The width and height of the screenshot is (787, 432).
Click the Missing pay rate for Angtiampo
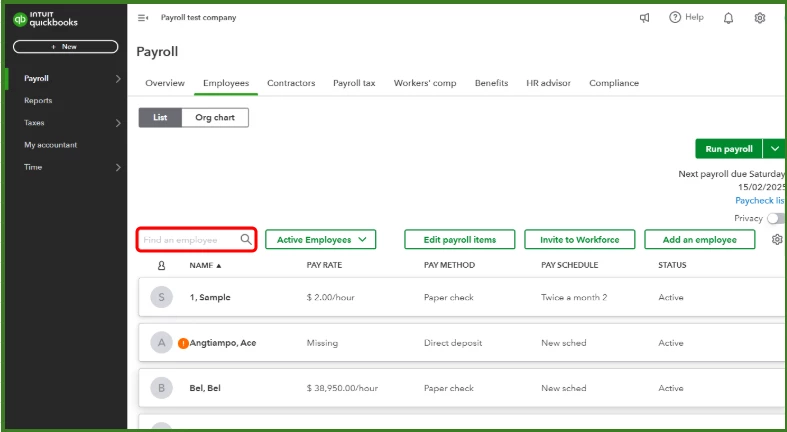(x=322, y=343)
